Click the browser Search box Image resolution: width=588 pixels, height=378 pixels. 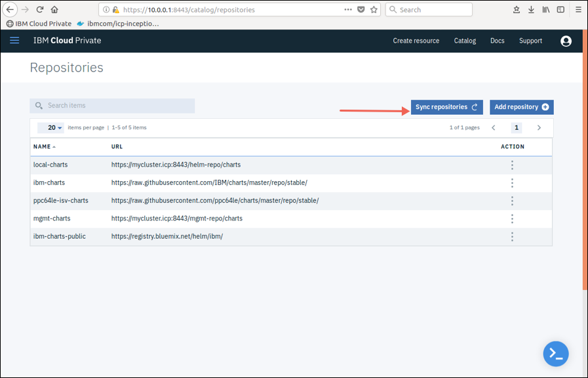(429, 10)
